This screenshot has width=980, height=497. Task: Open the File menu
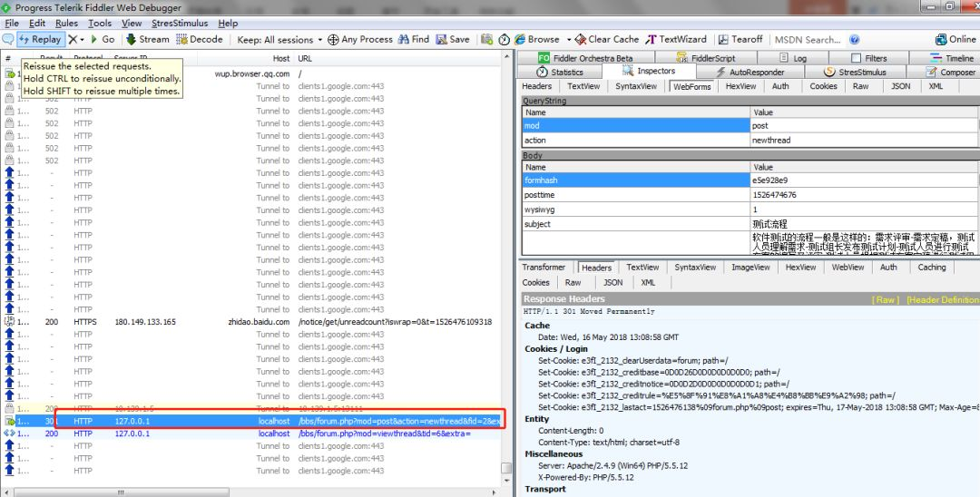pyautogui.click(x=11, y=23)
